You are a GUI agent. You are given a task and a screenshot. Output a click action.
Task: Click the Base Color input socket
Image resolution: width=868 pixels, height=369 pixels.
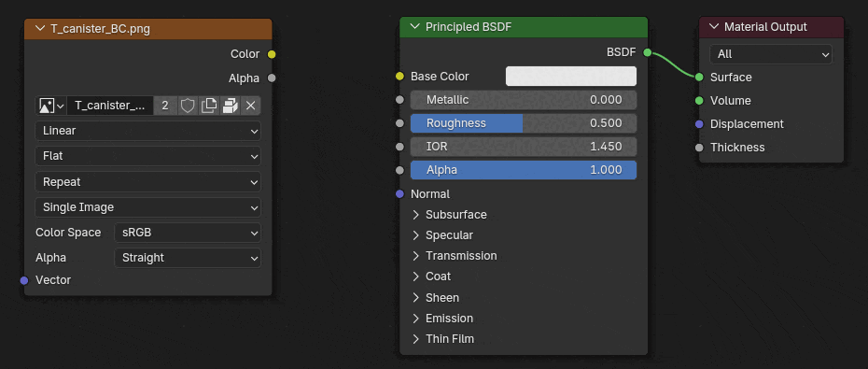click(x=400, y=77)
